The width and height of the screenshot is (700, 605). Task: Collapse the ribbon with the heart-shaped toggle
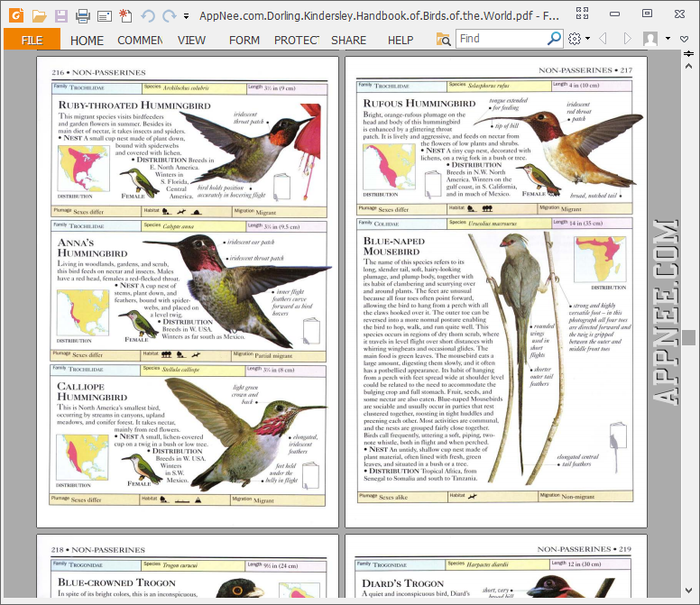tap(685, 40)
